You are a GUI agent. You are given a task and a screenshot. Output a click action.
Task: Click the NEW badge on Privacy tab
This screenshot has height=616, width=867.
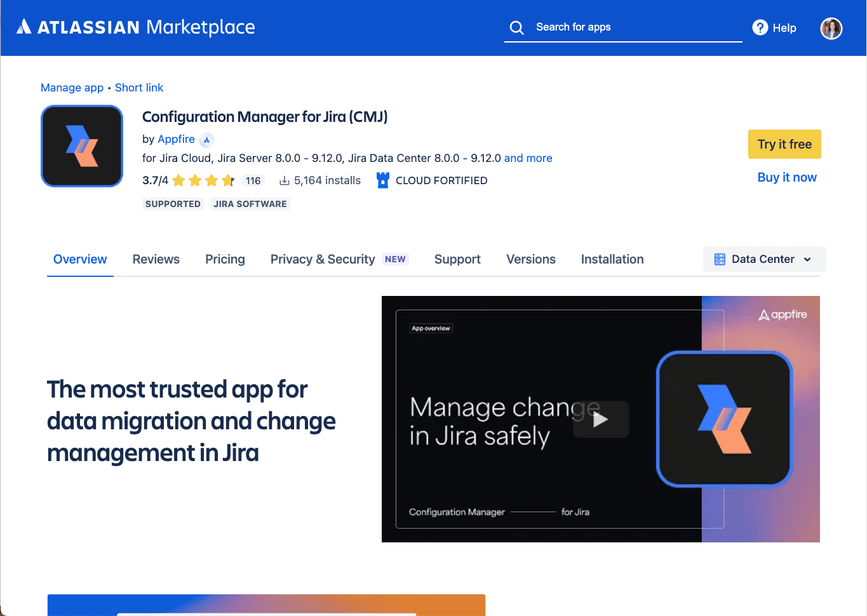point(395,259)
